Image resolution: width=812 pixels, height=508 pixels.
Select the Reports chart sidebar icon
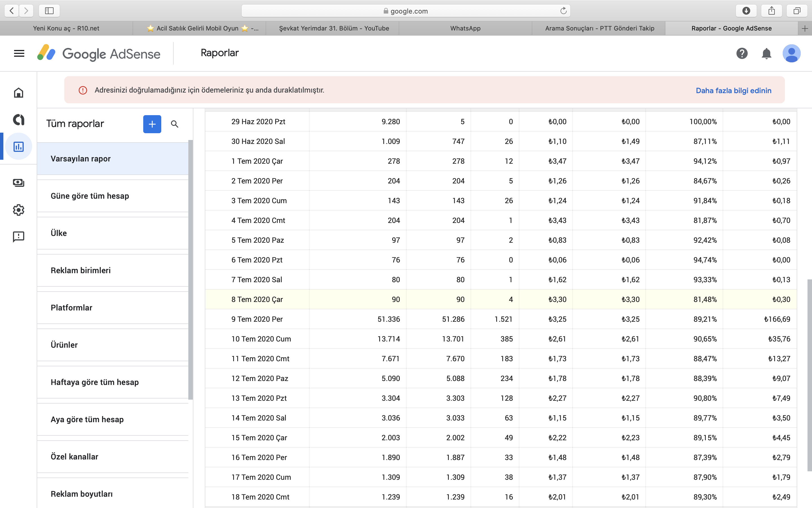(18, 146)
